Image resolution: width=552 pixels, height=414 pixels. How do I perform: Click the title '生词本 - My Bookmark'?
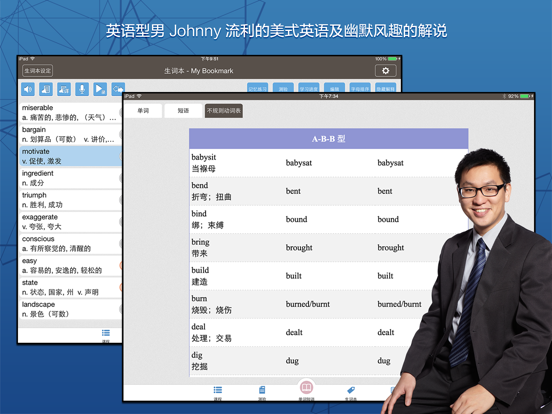199,71
